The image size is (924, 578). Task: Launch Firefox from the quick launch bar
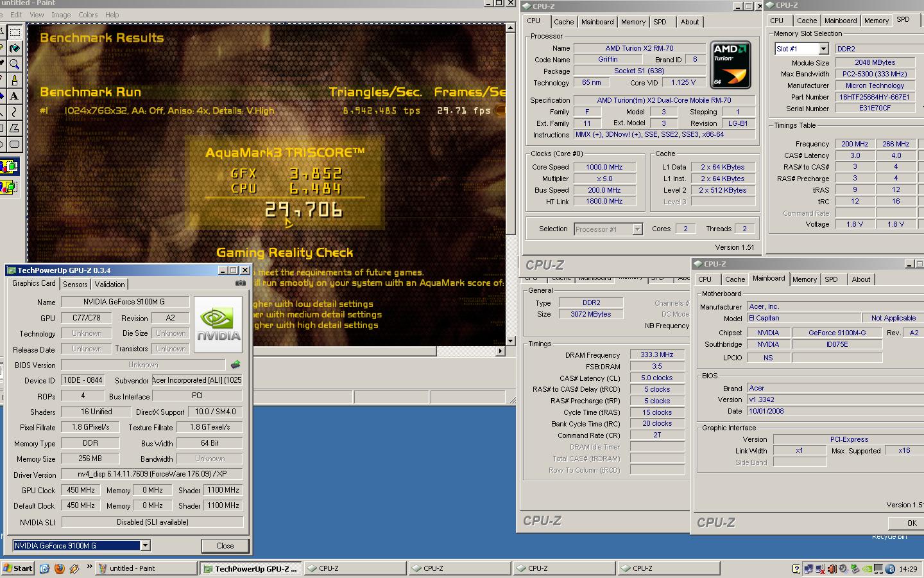pos(60,568)
